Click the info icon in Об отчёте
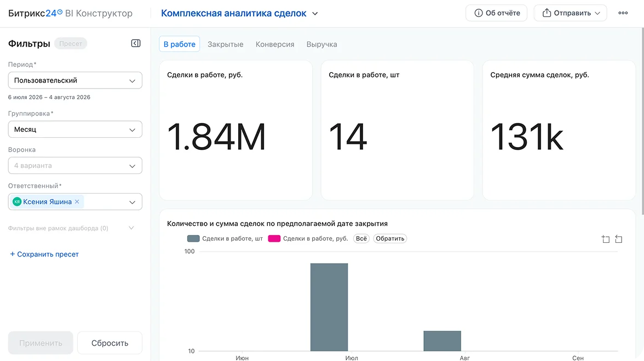The height and width of the screenshot is (361, 644). click(479, 13)
